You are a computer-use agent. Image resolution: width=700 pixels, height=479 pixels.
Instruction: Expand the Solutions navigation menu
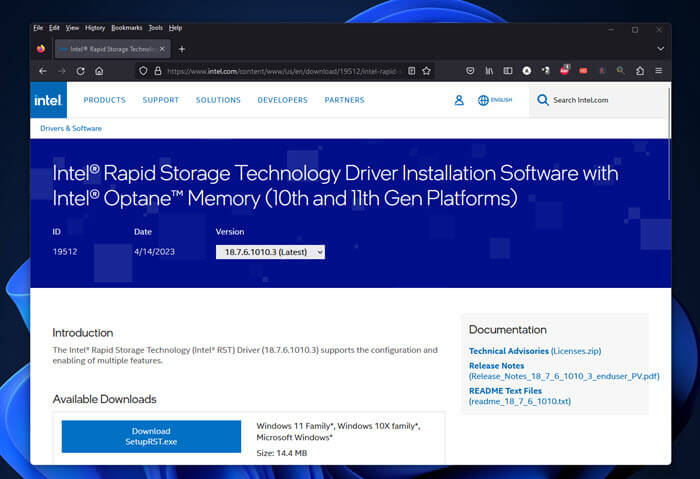218,100
